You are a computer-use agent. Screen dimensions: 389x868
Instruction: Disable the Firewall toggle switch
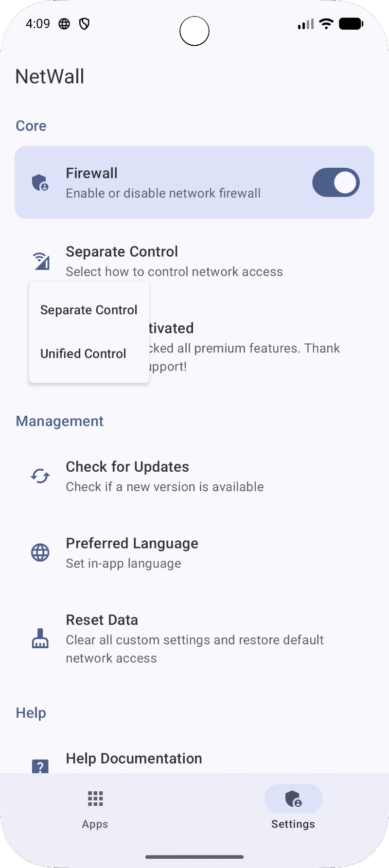point(336,182)
